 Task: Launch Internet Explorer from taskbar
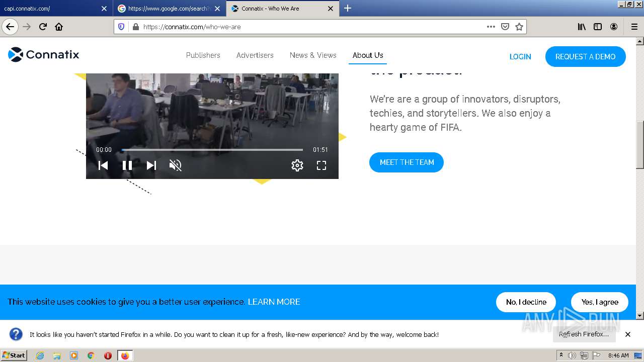point(40,355)
